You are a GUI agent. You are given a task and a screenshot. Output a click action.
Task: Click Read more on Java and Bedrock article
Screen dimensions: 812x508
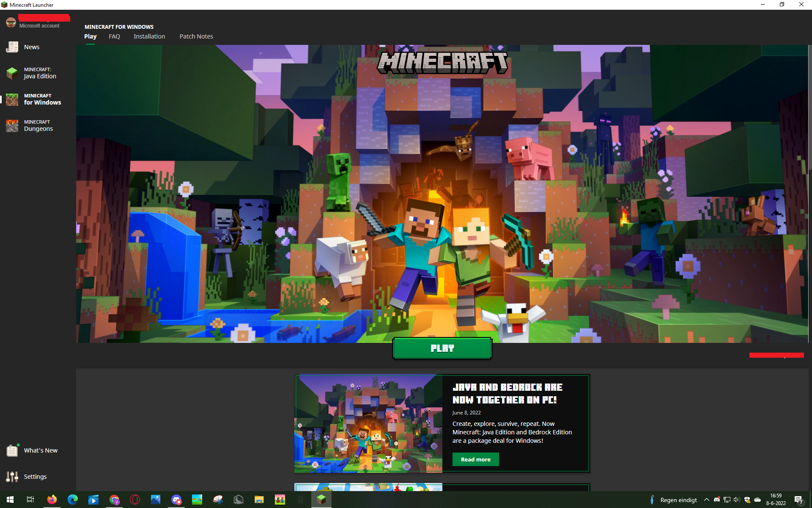475,459
